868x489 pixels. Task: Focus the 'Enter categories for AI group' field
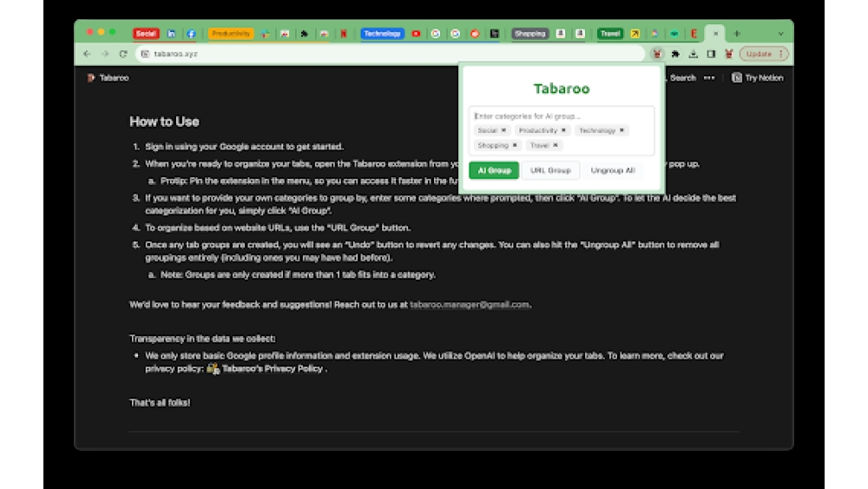562,116
